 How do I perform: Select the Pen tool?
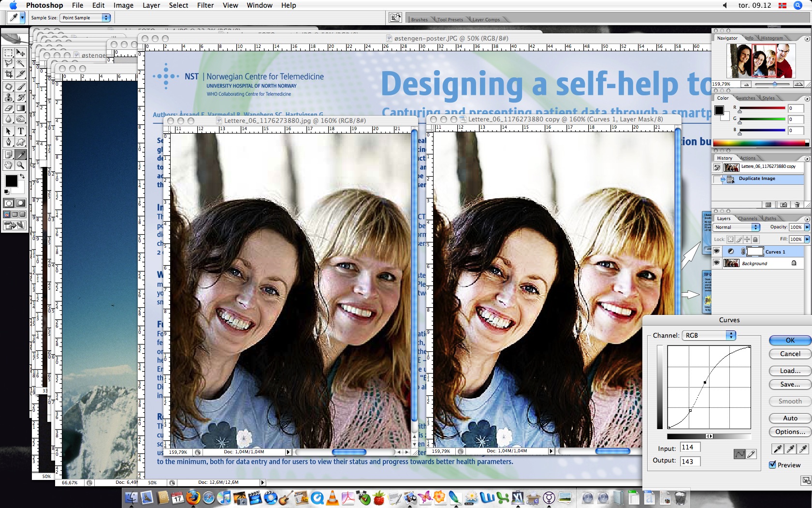pyautogui.click(x=9, y=142)
